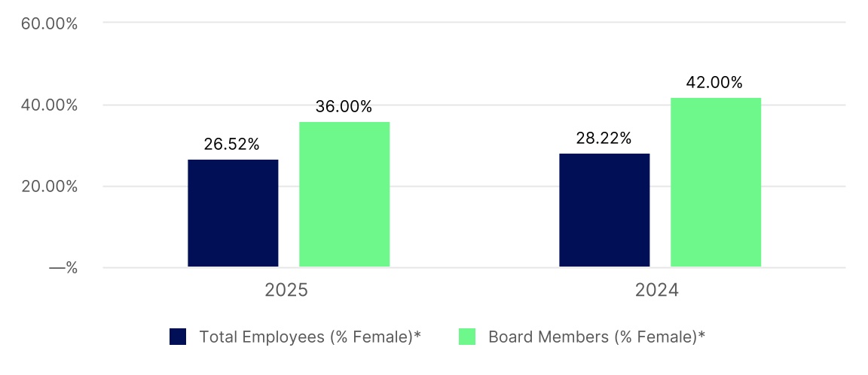The width and height of the screenshot is (868, 375).
Task: Select the 2024 Board Members green bar
Action: pyautogui.click(x=716, y=182)
